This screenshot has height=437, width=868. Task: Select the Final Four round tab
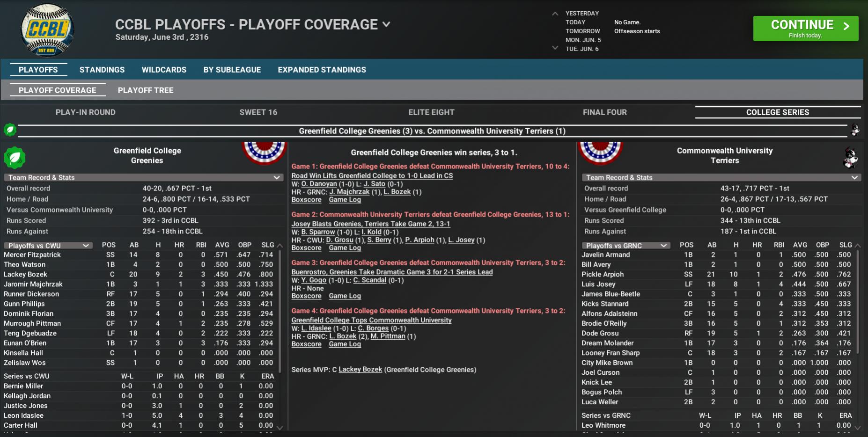(x=604, y=112)
